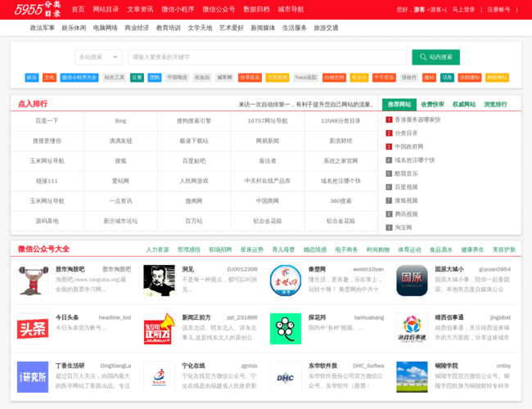Open the 电脑网络 category
Screen dimensions: 532x409
pyautogui.click(x=106, y=28)
